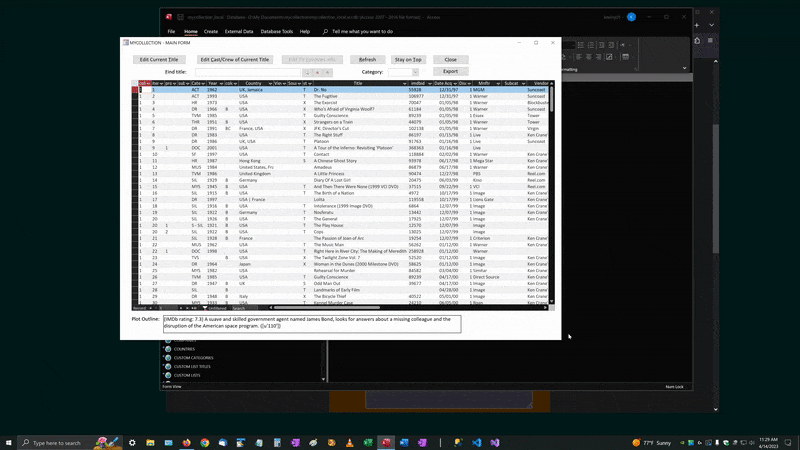
Task: Open VLC media player from the taskbar
Action: (x=349, y=442)
